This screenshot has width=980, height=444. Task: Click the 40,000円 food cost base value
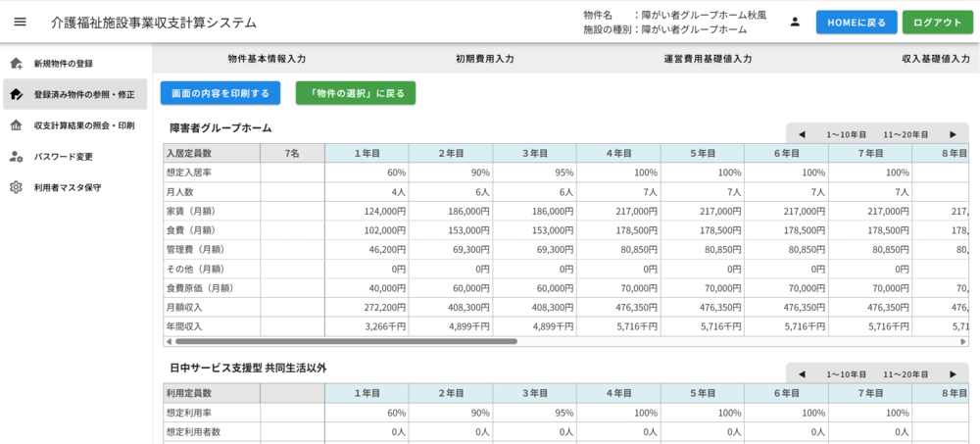[x=387, y=288]
